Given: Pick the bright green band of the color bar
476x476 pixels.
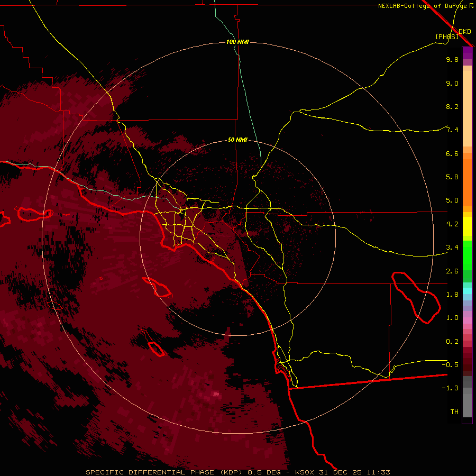Looking at the screenshot, I should [467, 255].
